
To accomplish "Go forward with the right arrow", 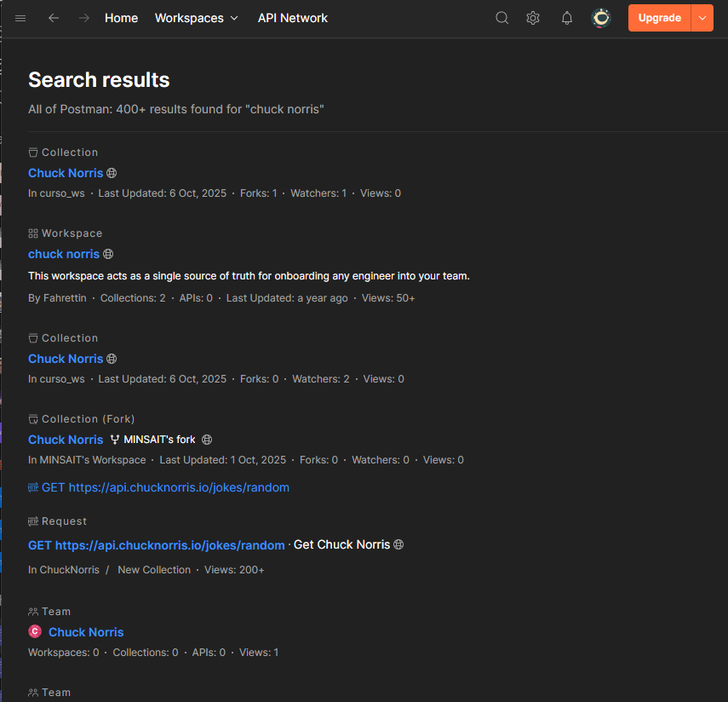I will click(84, 18).
